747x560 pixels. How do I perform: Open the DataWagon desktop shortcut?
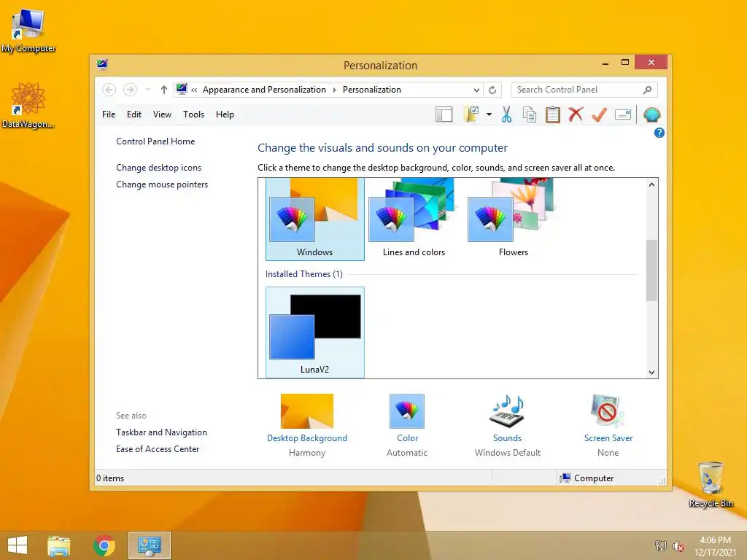click(x=28, y=105)
